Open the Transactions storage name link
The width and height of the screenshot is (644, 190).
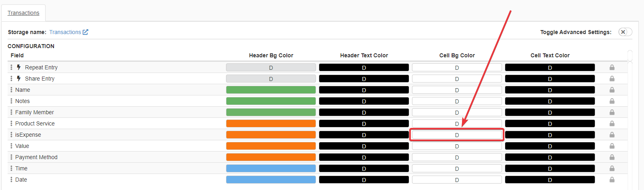click(x=65, y=32)
